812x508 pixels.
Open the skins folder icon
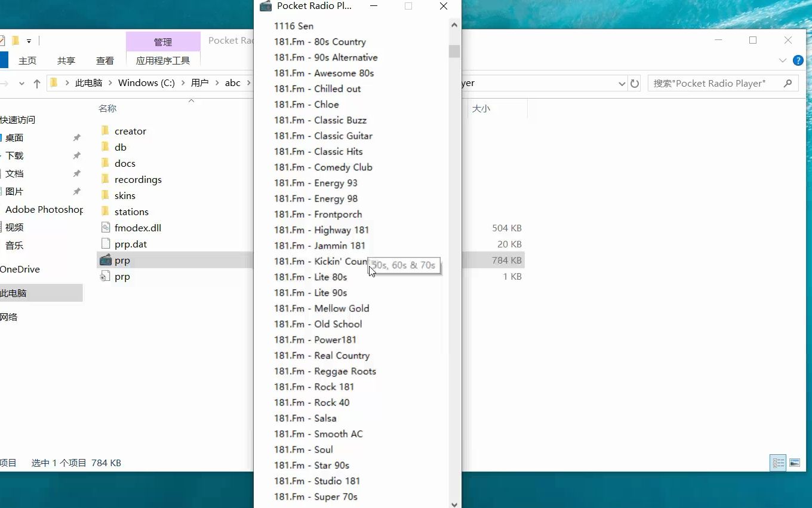coord(105,195)
